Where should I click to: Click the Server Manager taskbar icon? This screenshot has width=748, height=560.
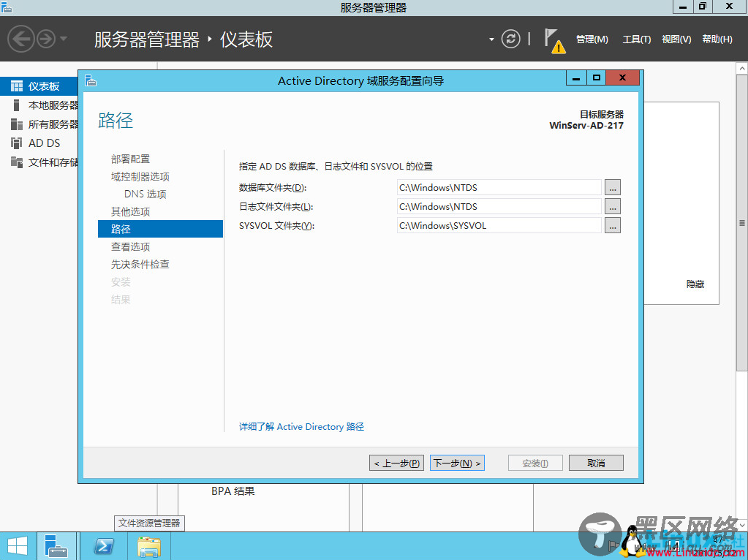pos(56,546)
